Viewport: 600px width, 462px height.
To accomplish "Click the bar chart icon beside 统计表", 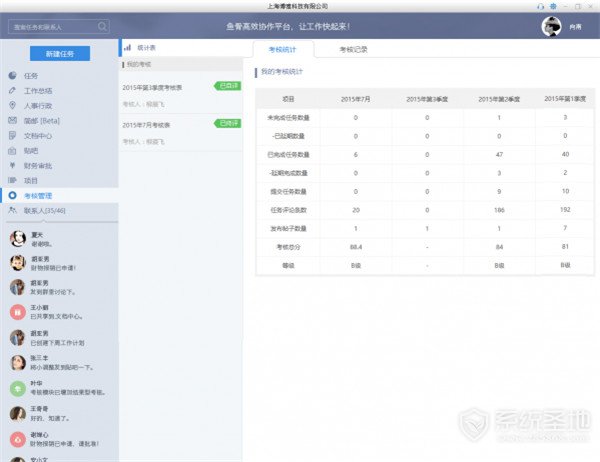I will tap(127, 47).
